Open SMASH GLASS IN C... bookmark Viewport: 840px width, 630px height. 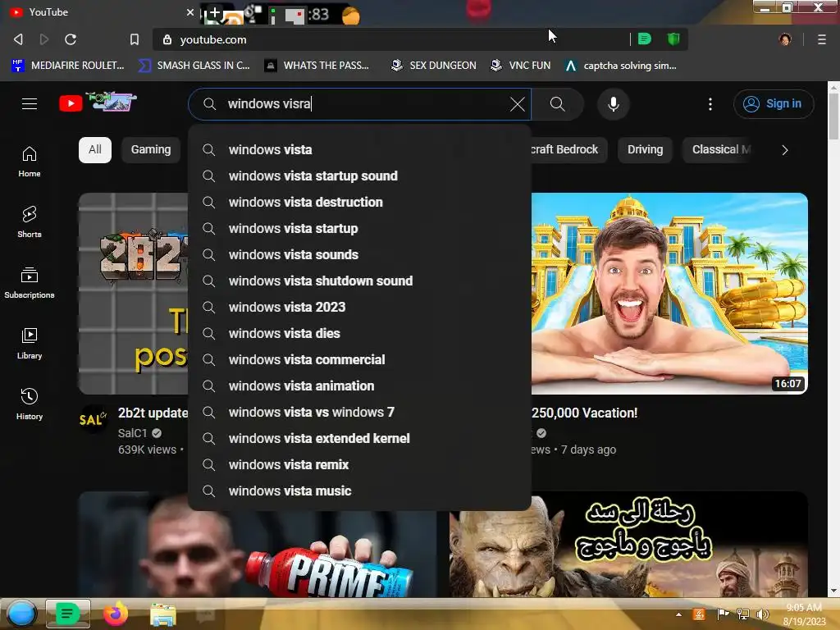click(194, 66)
